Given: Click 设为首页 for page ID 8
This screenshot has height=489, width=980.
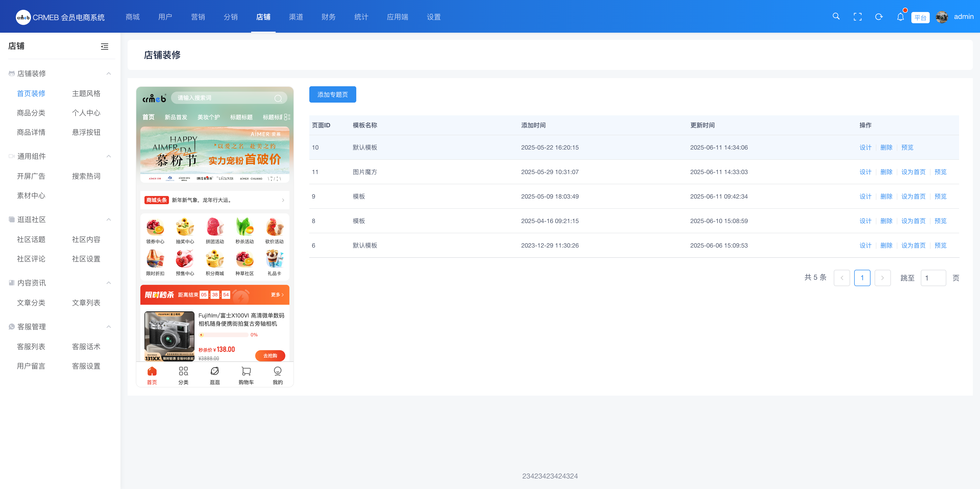Looking at the screenshot, I should pyautogui.click(x=913, y=221).
